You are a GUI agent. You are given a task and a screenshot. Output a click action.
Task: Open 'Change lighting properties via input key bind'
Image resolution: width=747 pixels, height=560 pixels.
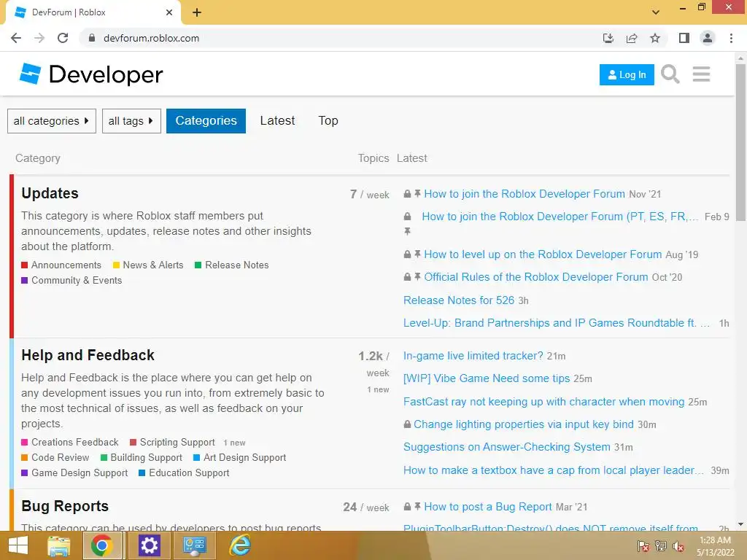(x=524, y=424)
